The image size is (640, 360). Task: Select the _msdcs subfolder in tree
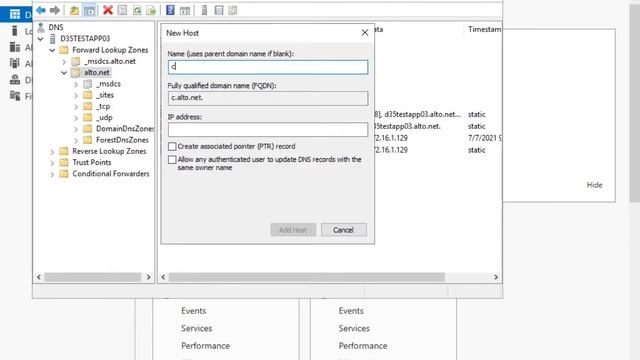click(x=108, y=84)
